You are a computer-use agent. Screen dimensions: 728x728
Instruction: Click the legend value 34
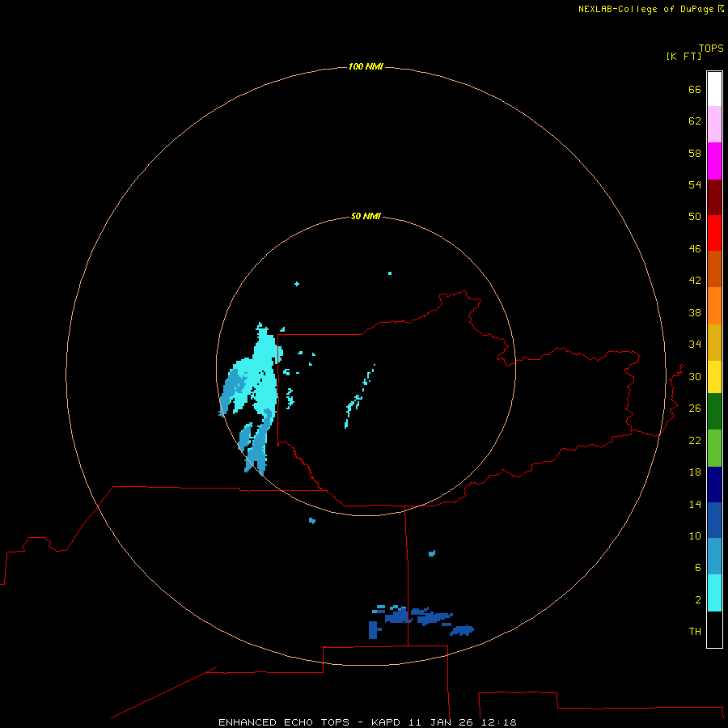[x=695, y=344]
